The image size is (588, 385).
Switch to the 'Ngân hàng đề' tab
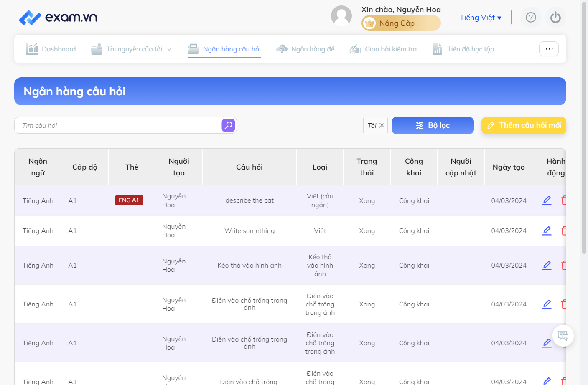point(305,49)
